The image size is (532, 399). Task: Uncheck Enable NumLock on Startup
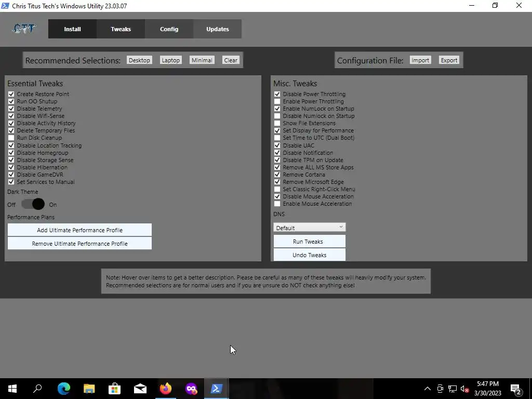pyautogui.click(x=277, y=109)
